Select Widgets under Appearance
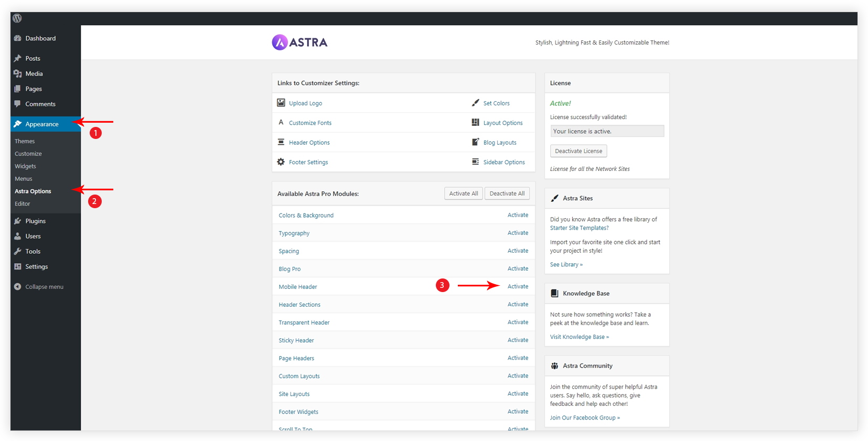 [x=25, y=166]
